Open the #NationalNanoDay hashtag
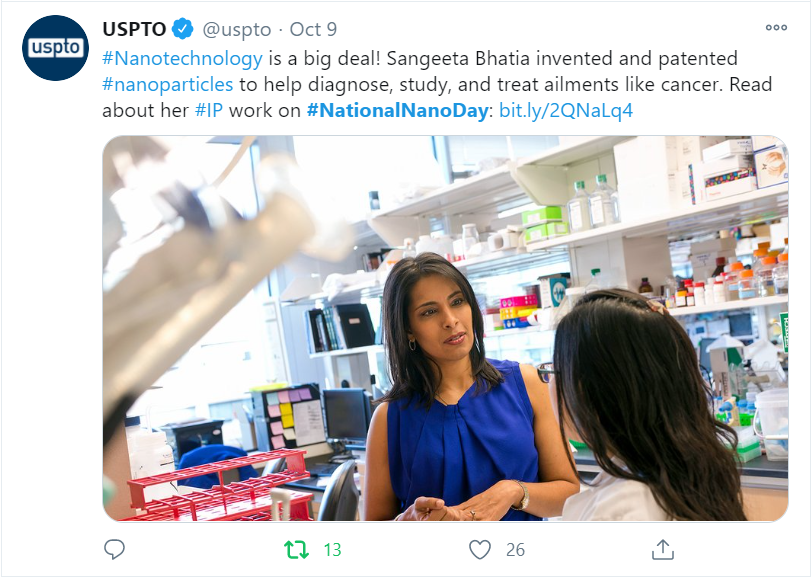Screen dimensions: 812x577 [397, 110]
